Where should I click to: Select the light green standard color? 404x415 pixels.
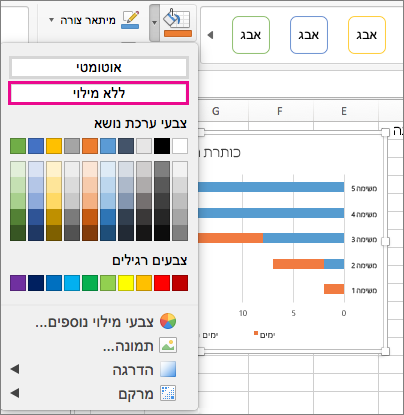coord(108,283)
